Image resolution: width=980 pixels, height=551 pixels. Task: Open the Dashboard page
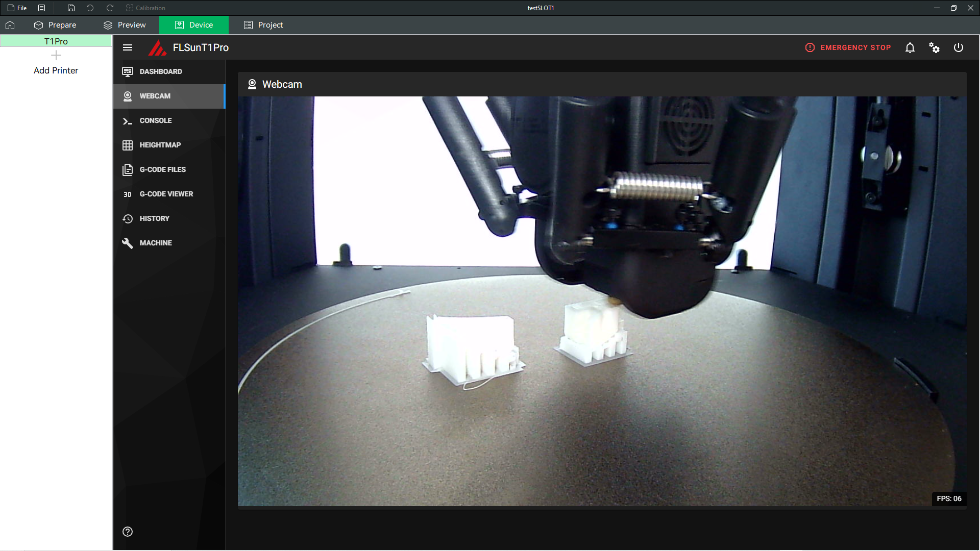pos(169,71)
